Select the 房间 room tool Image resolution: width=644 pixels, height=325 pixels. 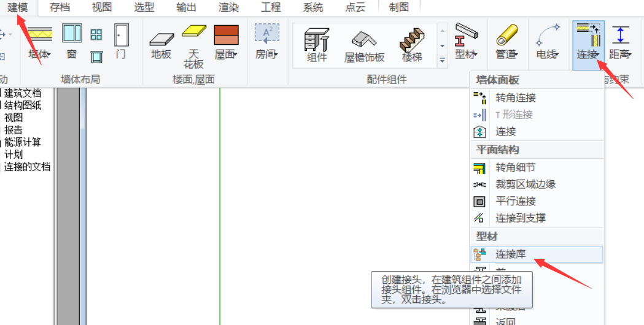click(267, 43)
